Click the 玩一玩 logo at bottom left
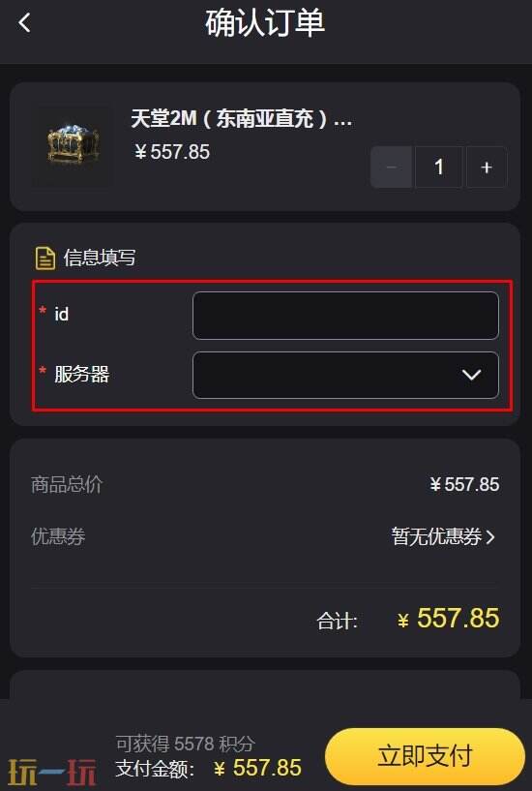The width and height of the screenshot is (532, 791). coord(52,772)
